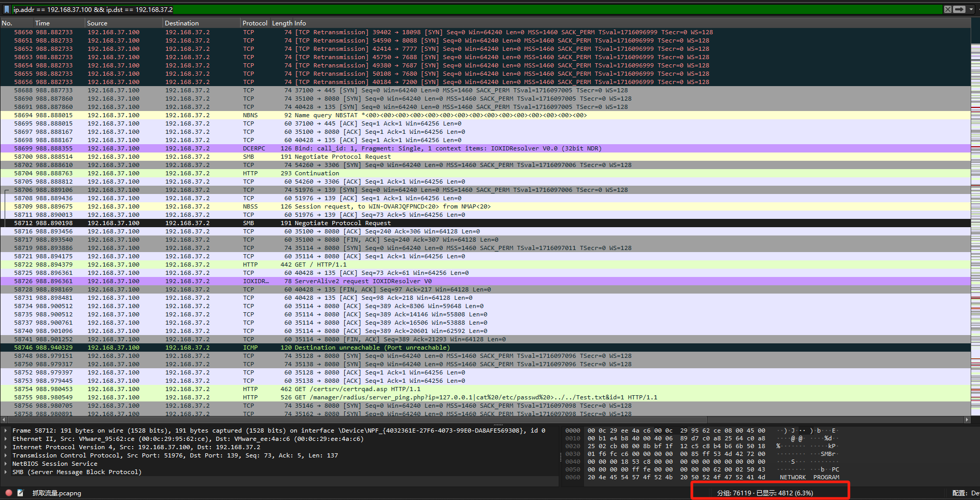This screenshot has height=500, width=980.
Task: Sort packets by the Length column header
Action: pyautogui.click(x=282, y=23)
